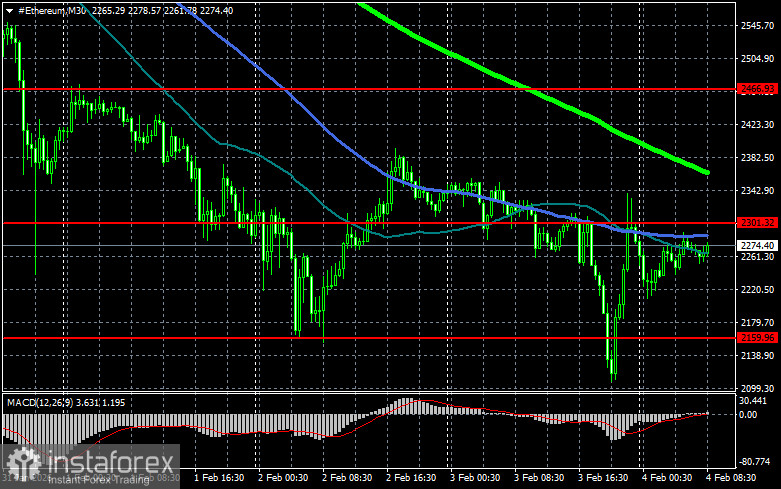This screenshot has height=489, width=781.
Task: Click the MACD zero level 0.00 label
Action: click(x=749, y=414)
